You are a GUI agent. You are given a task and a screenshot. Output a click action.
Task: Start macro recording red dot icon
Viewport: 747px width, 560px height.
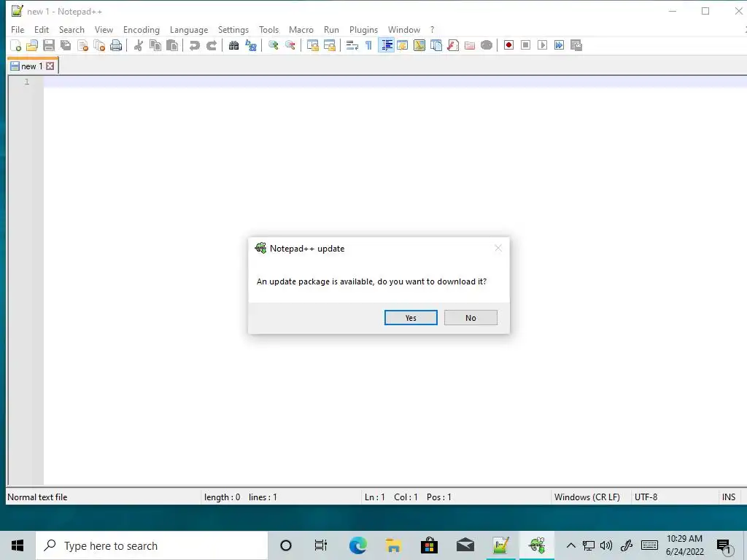point(508,45)
